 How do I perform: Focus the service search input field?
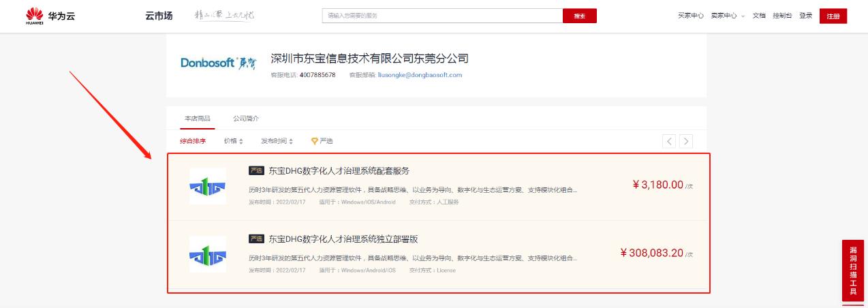pyautogui.click(x=442, y=16)
